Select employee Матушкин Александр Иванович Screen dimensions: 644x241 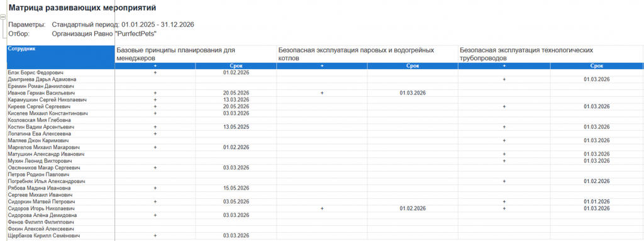(x=46, y=154)
